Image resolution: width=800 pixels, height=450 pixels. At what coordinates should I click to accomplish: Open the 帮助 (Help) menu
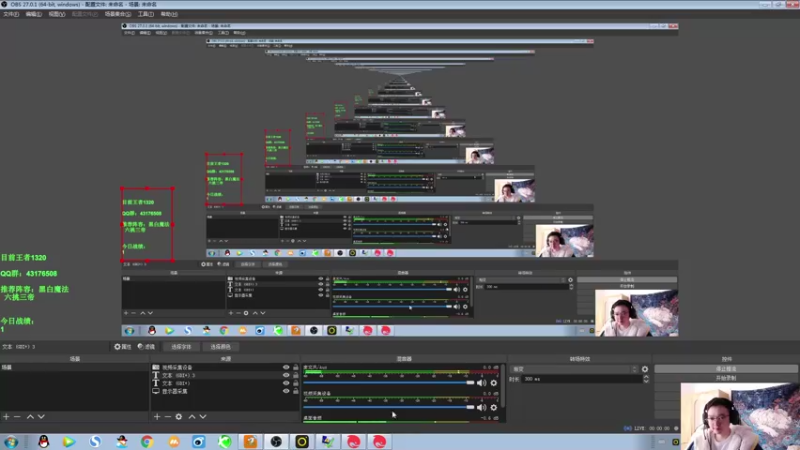point(169,14)
